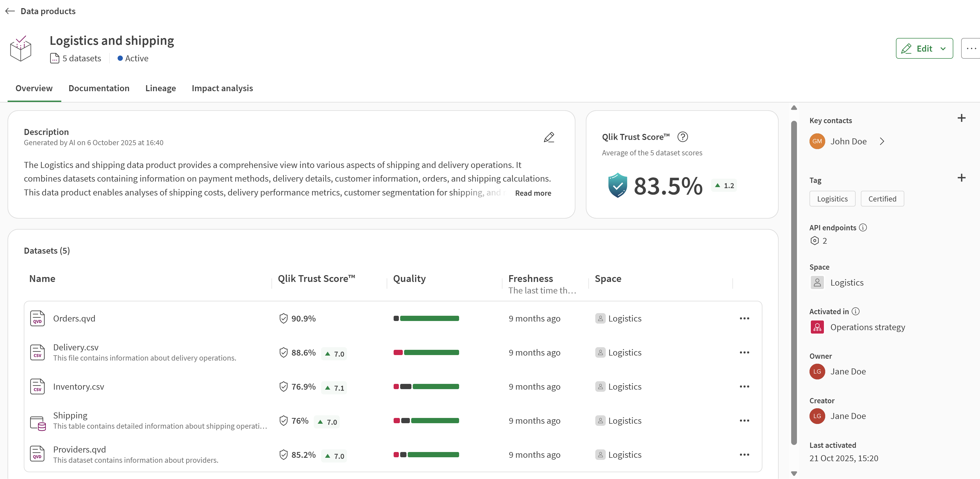Image resolution: width=980 pixels, height=479 pixels.
Task: Click the API endpoints info icon
Action: coord(863,227)
